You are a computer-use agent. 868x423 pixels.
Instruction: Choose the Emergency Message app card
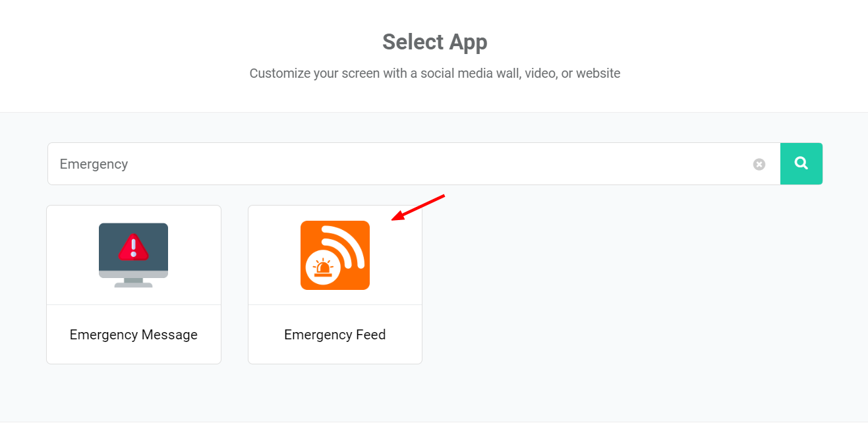click(x=134, y=285)
